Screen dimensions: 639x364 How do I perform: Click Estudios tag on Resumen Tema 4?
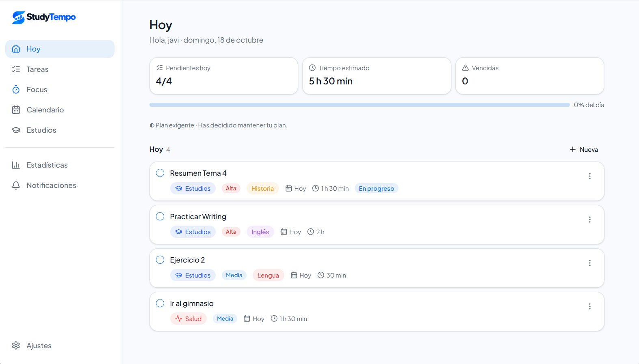click(193, 188)
